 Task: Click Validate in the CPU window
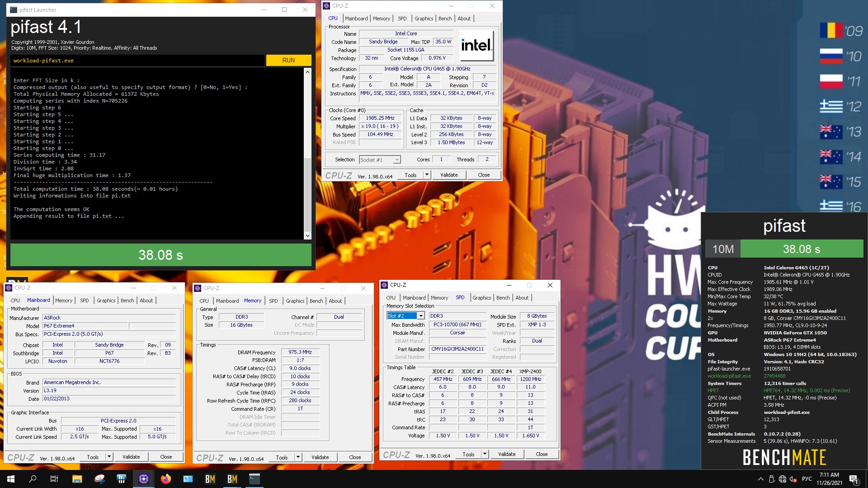click(449, 175)
